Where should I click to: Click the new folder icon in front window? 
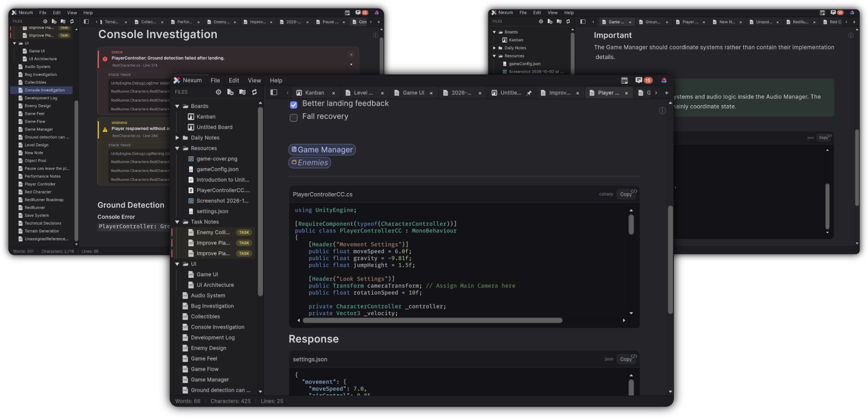click(x=243, y=92)
